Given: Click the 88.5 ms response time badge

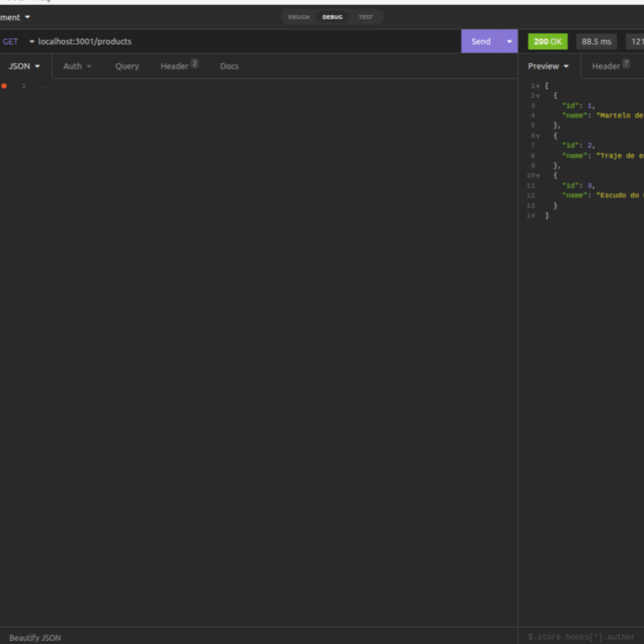Looking at the screenshot, I should 596,41.
